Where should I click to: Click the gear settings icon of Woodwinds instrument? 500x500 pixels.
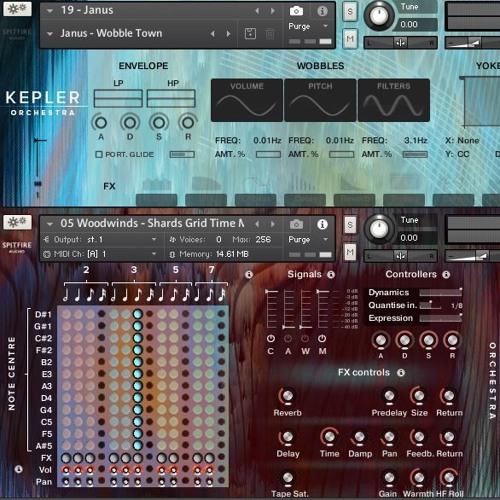coord(17,222)
